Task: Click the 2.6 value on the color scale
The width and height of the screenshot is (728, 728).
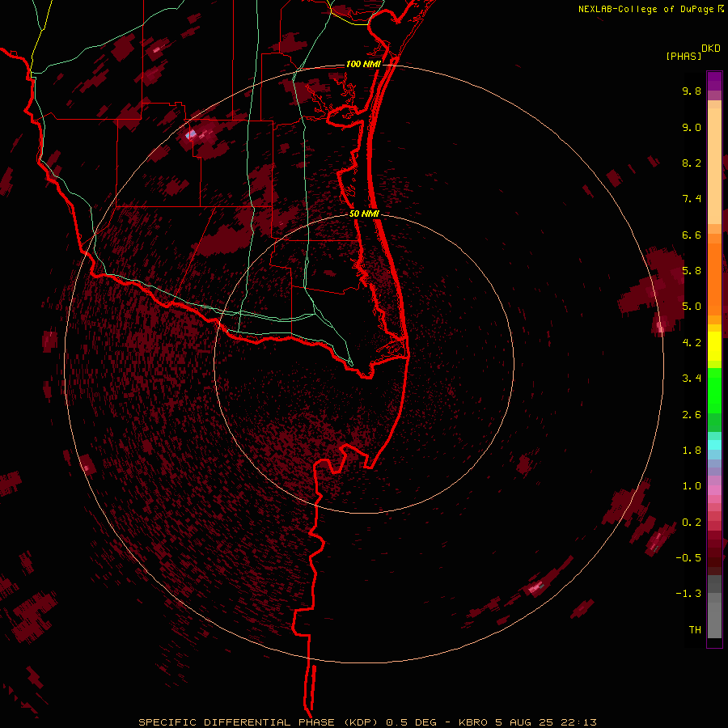Action: click(x=692, y=415)
